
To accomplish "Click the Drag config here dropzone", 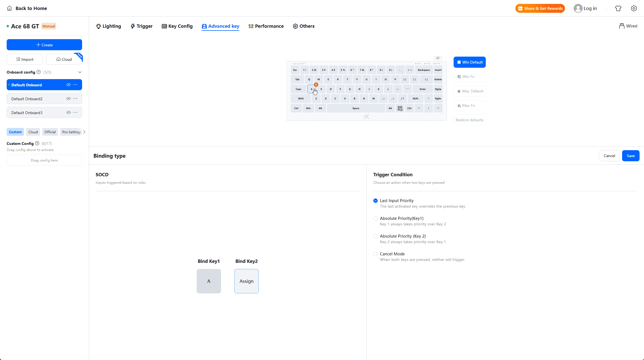I will (x=44, y=160).
